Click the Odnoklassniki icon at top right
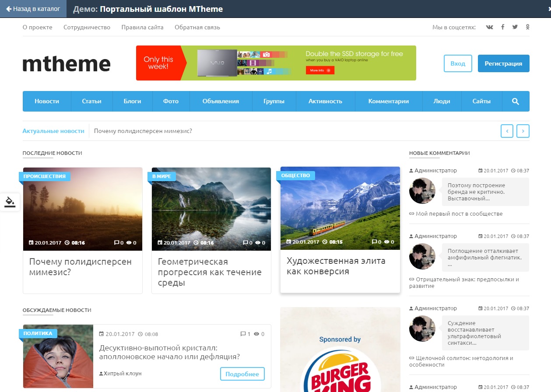The image size is (551, 392). click(x=527, y=27)
